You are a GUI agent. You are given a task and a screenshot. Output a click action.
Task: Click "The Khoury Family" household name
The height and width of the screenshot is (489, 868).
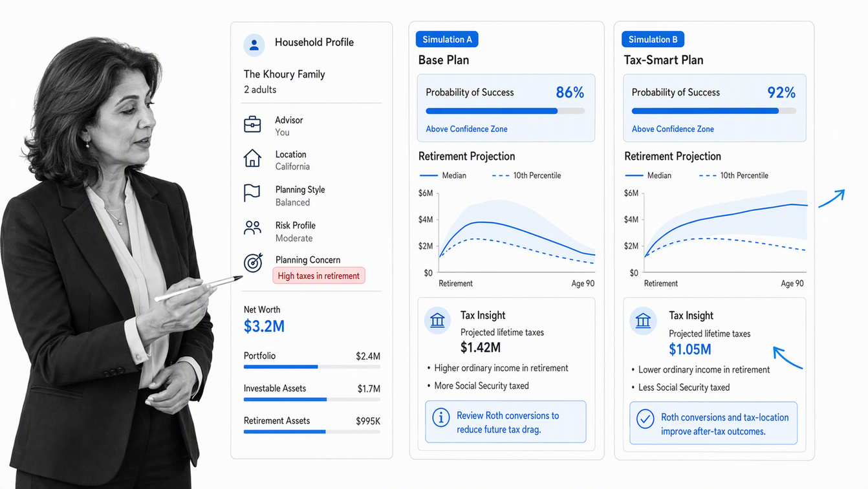tap(285, 74)
